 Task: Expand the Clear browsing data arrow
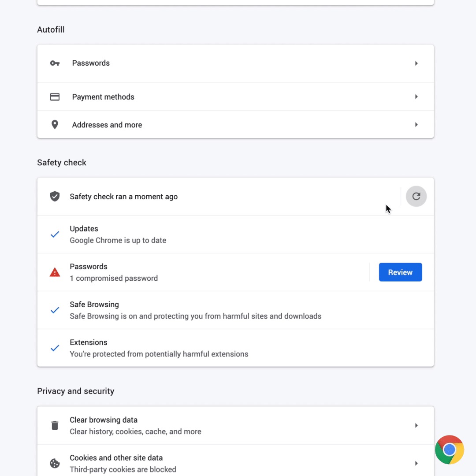coord(416,426)
